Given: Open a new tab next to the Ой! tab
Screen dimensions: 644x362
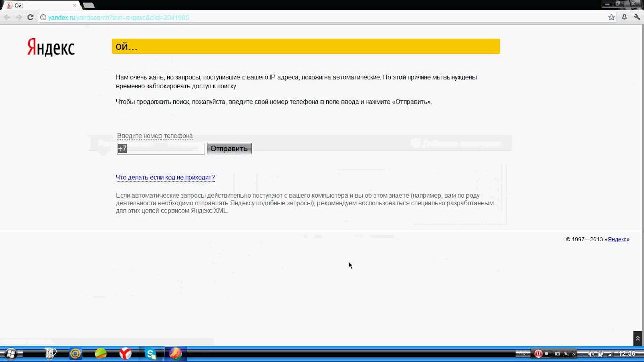Looking at the screenshot, I should [x=88, y=5].
